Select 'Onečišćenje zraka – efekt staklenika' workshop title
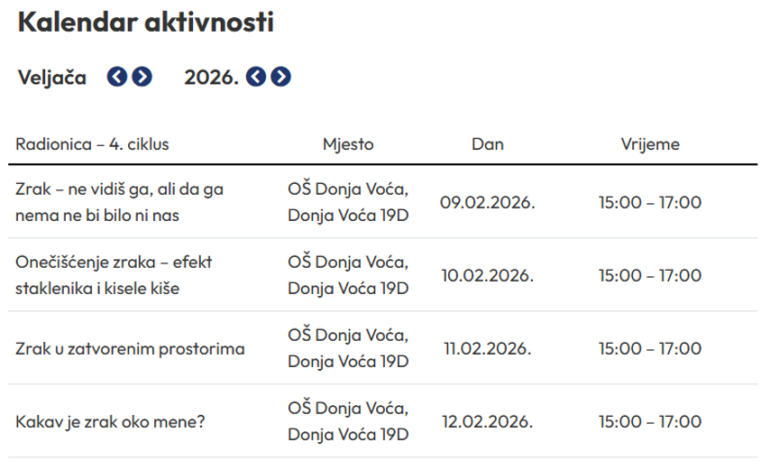This screenshot has width=770, height=470. click(114, 275)
